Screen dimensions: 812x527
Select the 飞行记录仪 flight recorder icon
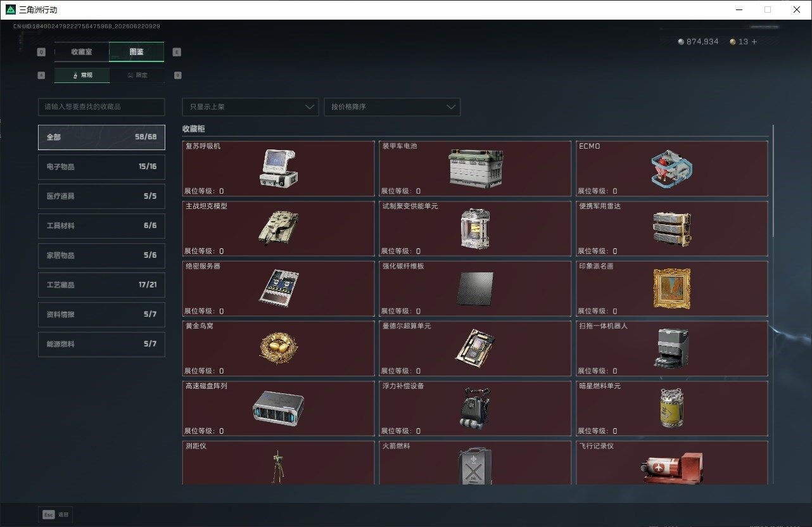coord(671,469)
